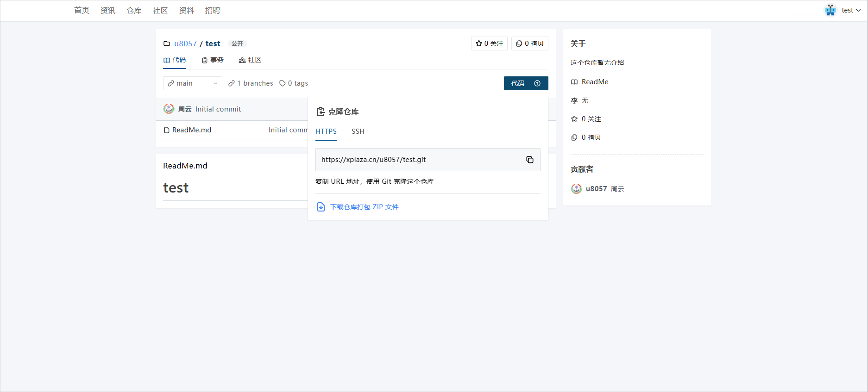Screen dimensions: 868x392
Task: Click the committer avatar beside Initial commit
Action: coord(169,109)
